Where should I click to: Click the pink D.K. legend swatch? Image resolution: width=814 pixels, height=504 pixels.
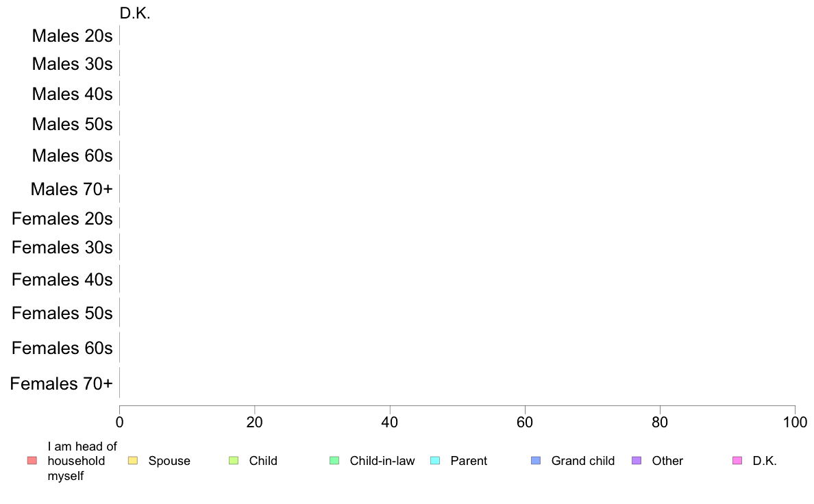click(737, 461)
